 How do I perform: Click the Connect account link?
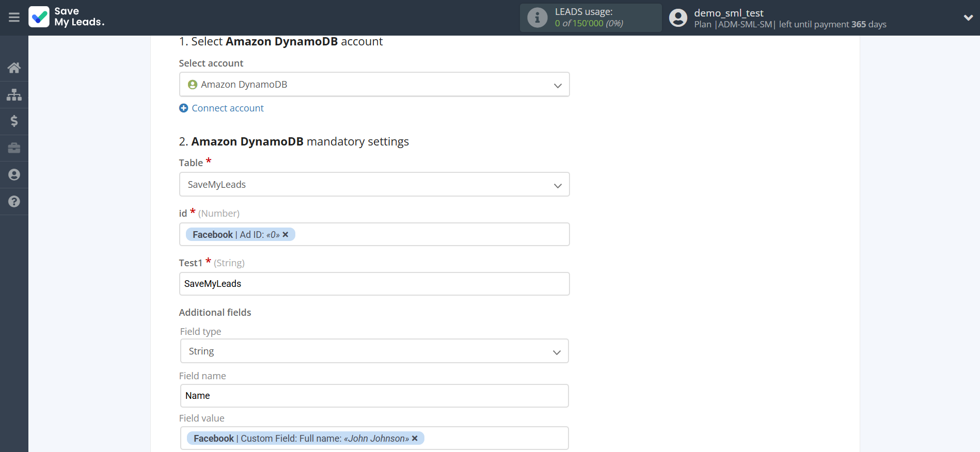point(227,108)
